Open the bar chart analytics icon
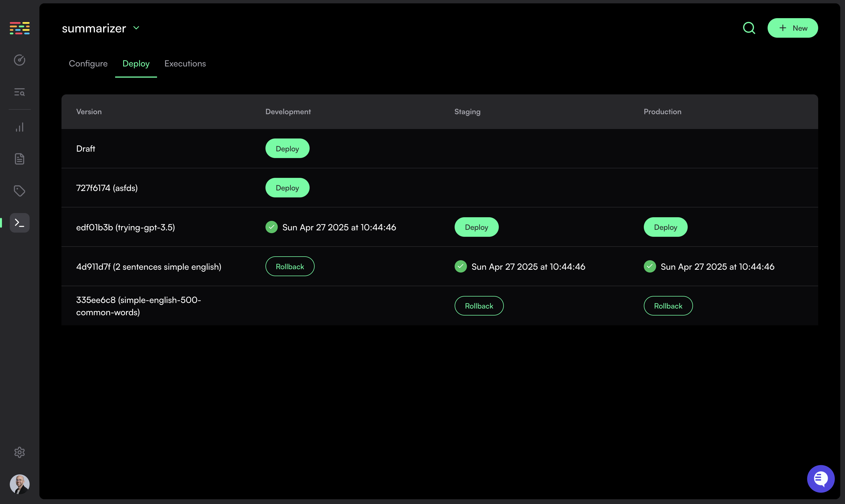845x504 pixels. point(19,127)
